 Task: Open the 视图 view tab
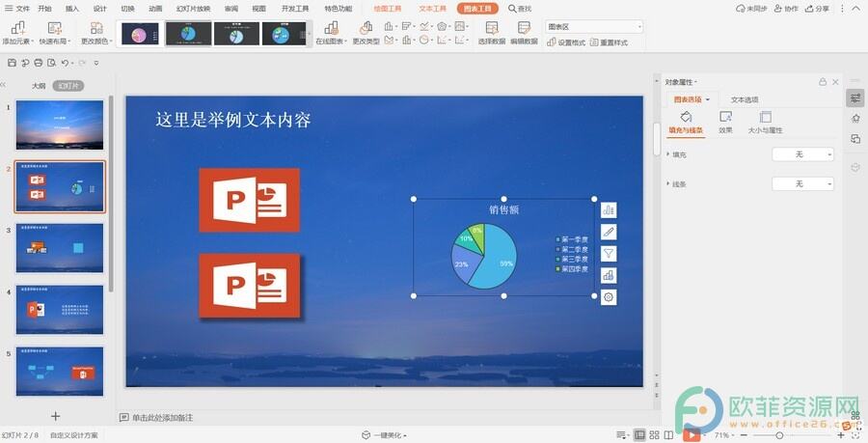[x=258, y=9]
